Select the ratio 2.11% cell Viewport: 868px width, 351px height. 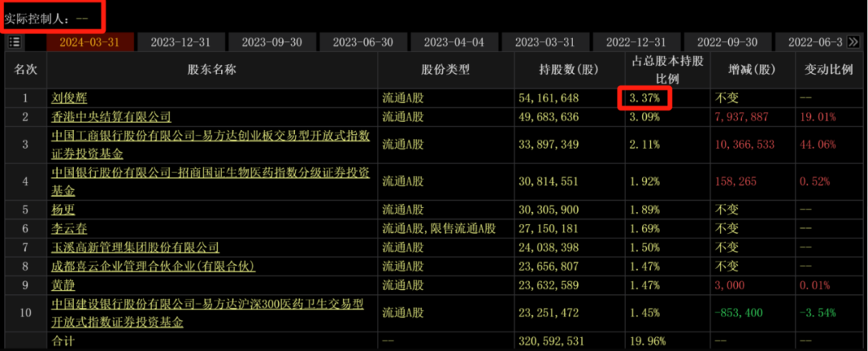click(645, 145)
